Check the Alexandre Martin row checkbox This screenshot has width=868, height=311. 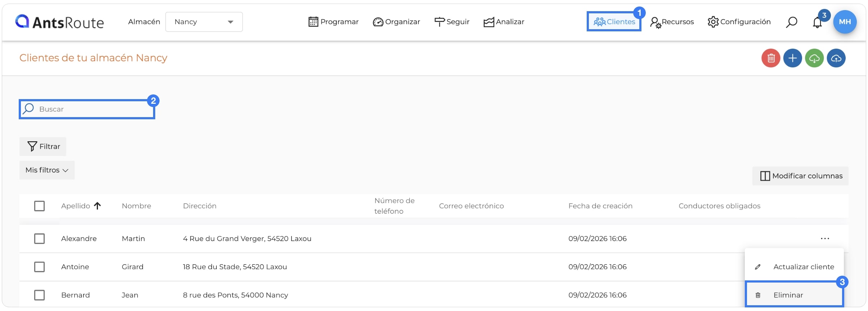point(39,239)
